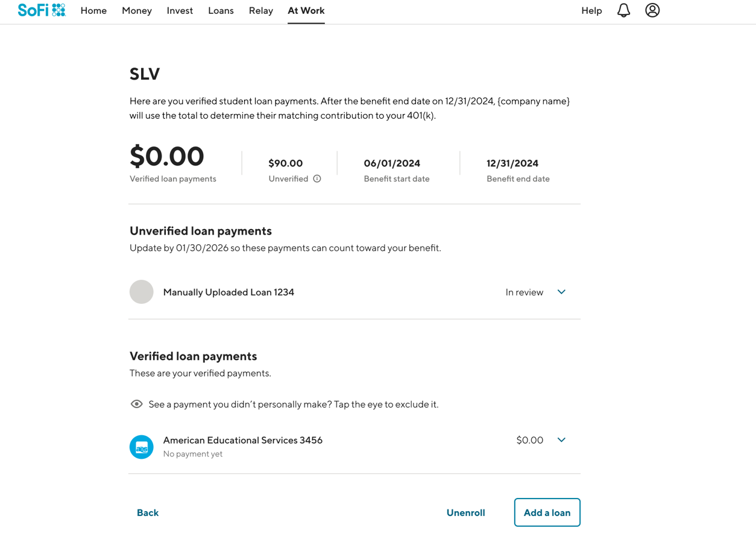This screenshot has height=545, width=756.
Task: Open the user profile icon
Action: (652, 10)
